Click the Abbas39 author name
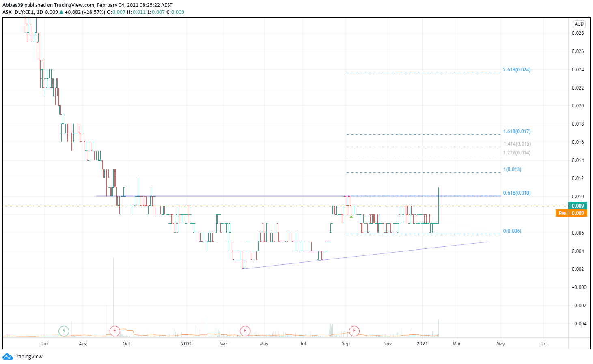The height and width of the screenshot is (364, 593). (13, 5)
